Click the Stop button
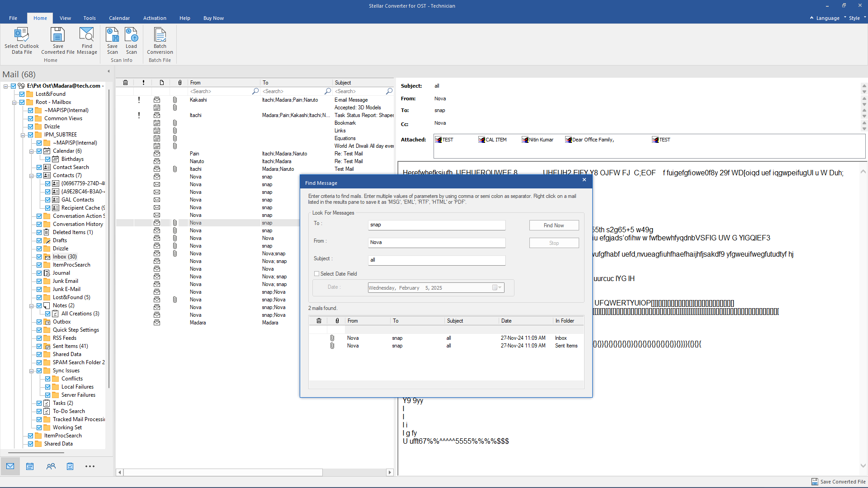Screen dimensions: 868x488 554,243
